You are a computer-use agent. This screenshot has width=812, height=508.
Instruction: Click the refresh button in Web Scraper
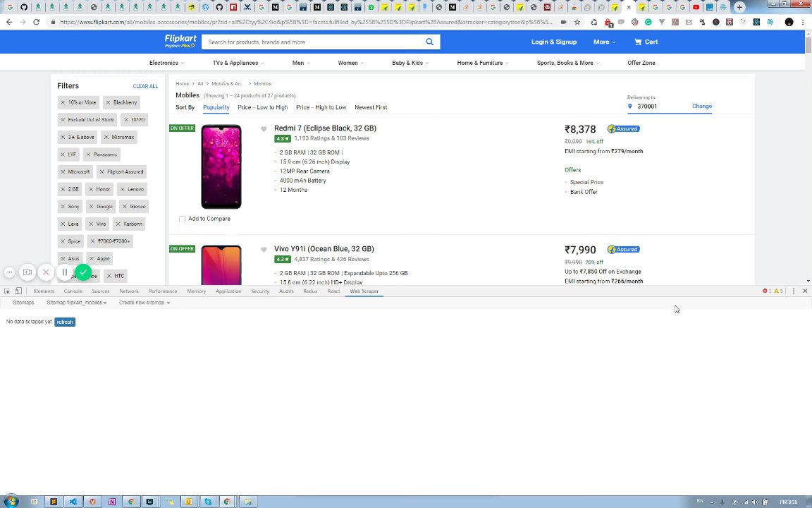pos(65,322)
